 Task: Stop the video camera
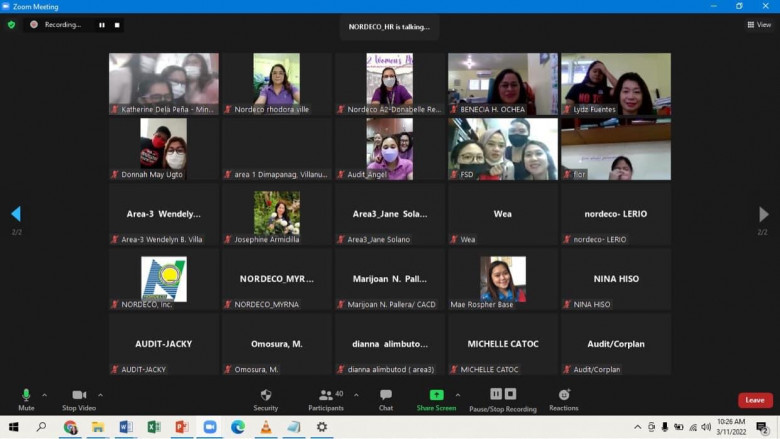point(78,399)
